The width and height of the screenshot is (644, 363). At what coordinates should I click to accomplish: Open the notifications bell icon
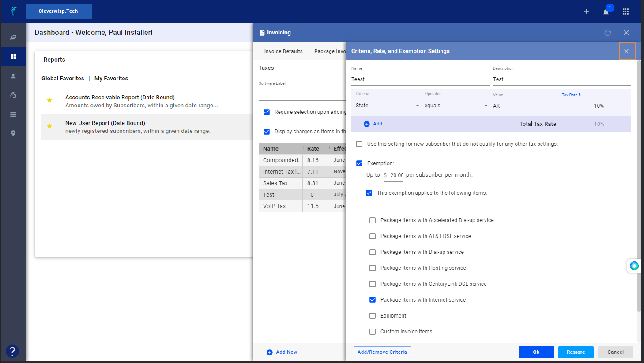coord(606,12)
